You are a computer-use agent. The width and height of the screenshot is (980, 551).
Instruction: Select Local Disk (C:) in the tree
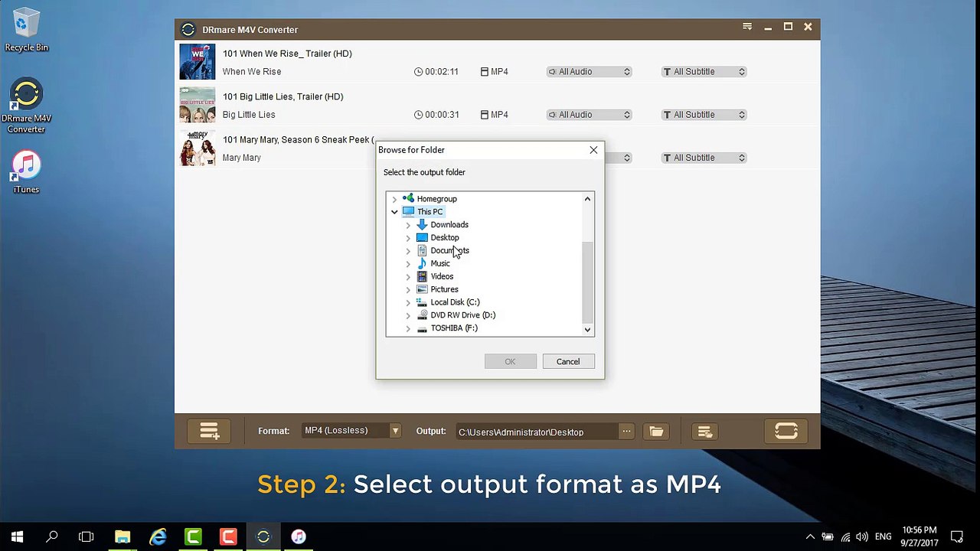point(455,302)
